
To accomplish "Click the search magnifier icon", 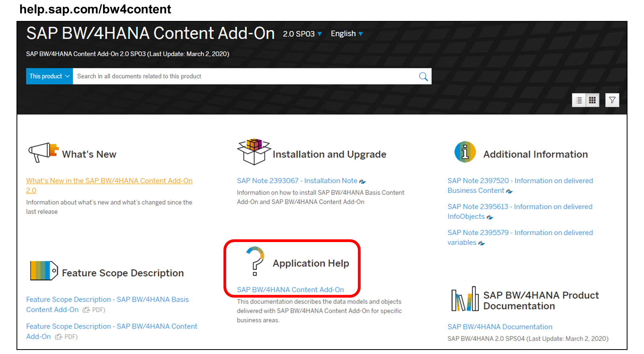I will (x=423, y=77).
